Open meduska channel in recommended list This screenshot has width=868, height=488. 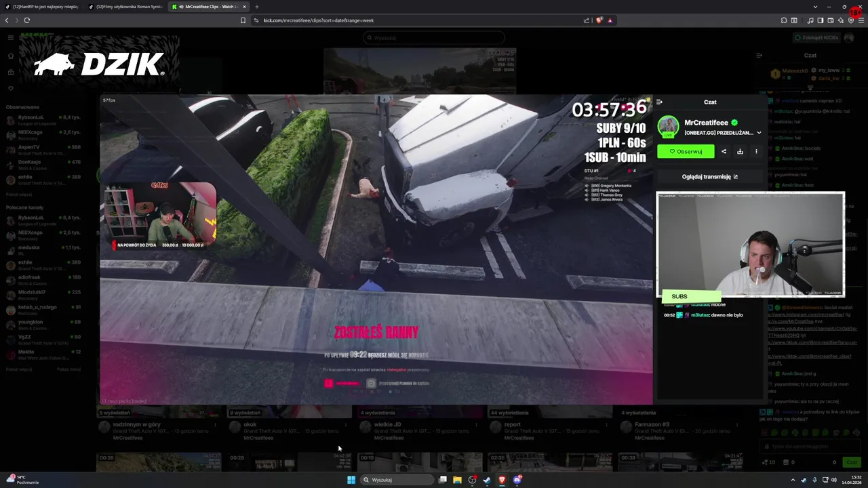click(x=43, y=250)
